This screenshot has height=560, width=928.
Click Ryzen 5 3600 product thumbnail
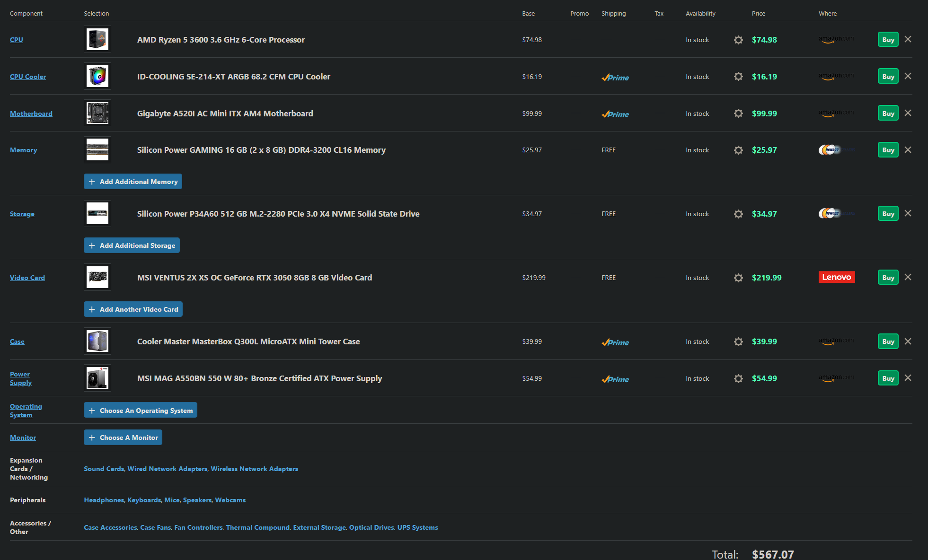pos(97,39)
